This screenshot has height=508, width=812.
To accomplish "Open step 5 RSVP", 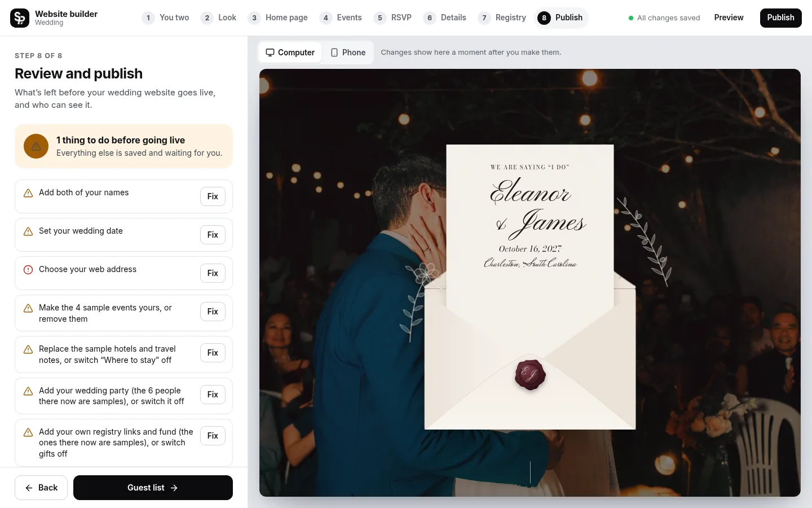I will click(x=393, y=17).
